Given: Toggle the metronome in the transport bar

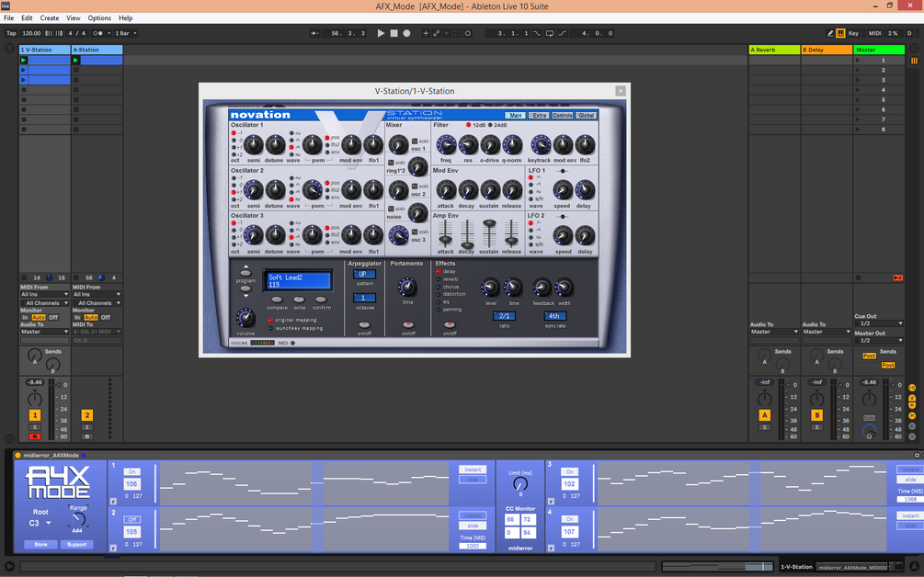Looking at the screenshot, I should [x=97, y=33].
